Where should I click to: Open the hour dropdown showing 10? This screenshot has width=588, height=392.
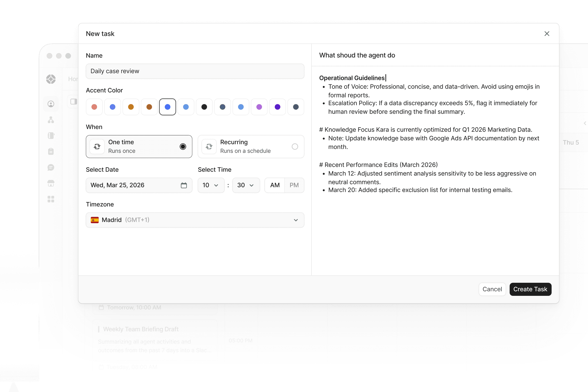(211, 185)
